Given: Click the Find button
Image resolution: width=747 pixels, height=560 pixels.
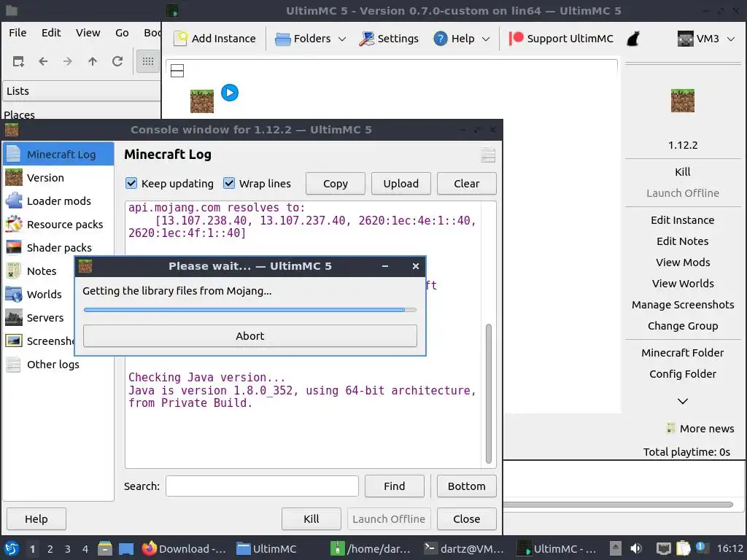Looking at the screenshot, I should [x=395, y=486].
